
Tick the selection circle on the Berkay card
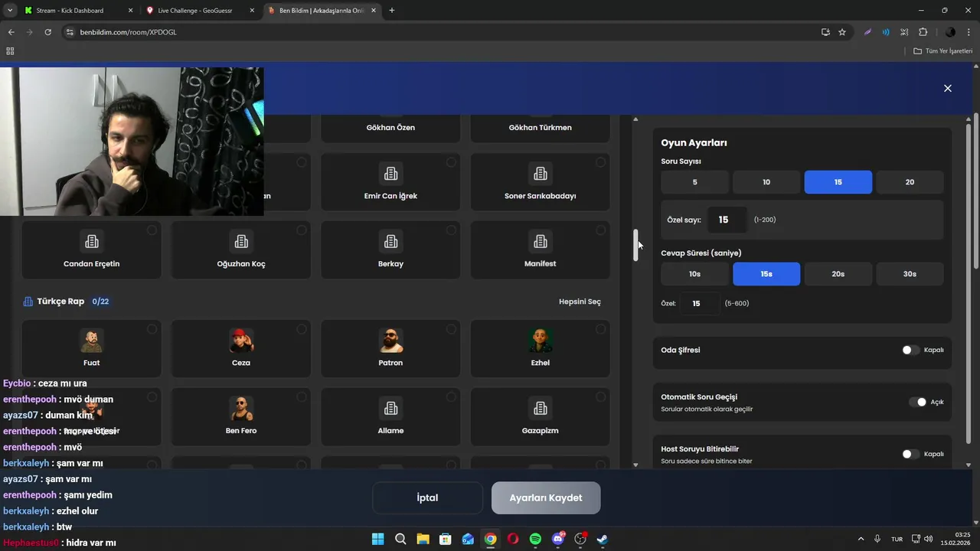451,230
